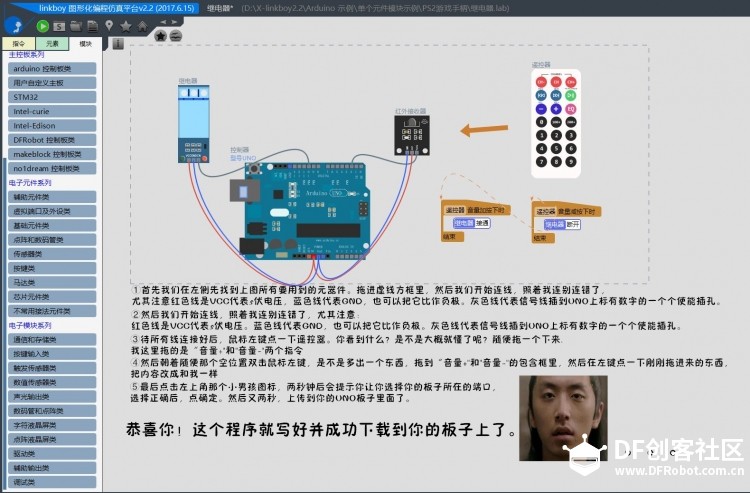
Task: Open the 声光输出类 category
Action: click(x=52, y=397)
